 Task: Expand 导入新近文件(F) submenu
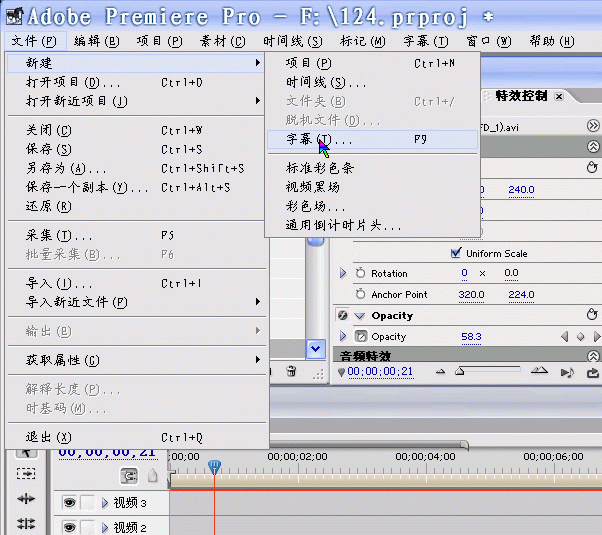pyautogui.click(x=136, y=302)
